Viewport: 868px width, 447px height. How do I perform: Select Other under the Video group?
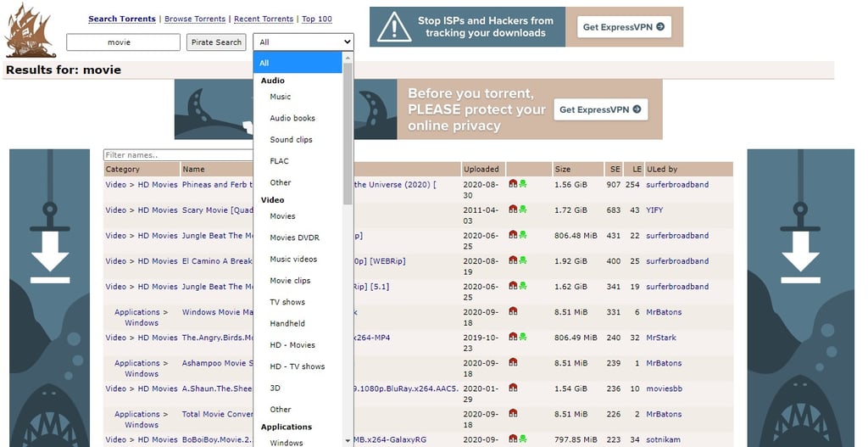(280, 410)
